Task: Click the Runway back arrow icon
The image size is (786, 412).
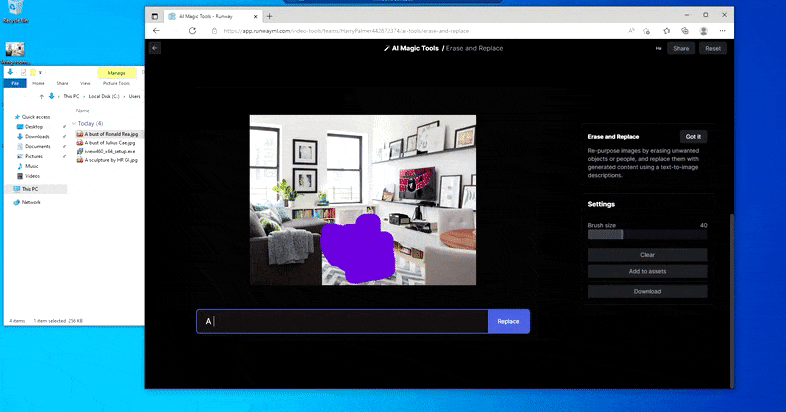Action: 155,48
